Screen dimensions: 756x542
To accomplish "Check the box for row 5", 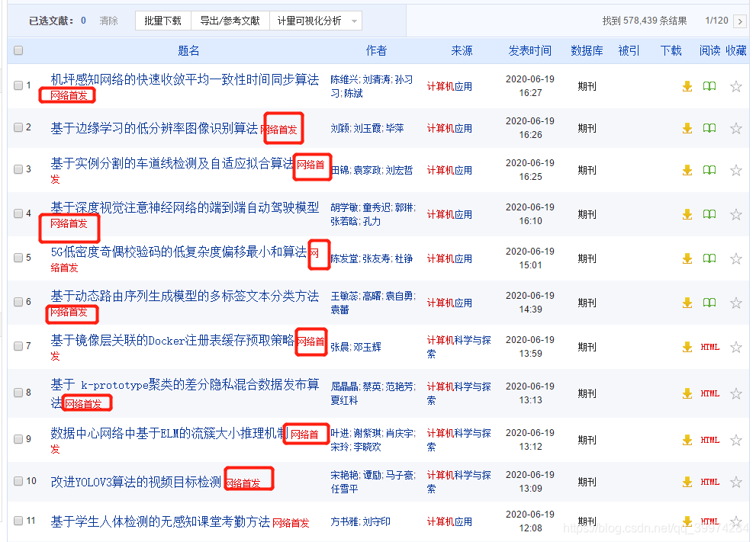I will coord(18,258).
